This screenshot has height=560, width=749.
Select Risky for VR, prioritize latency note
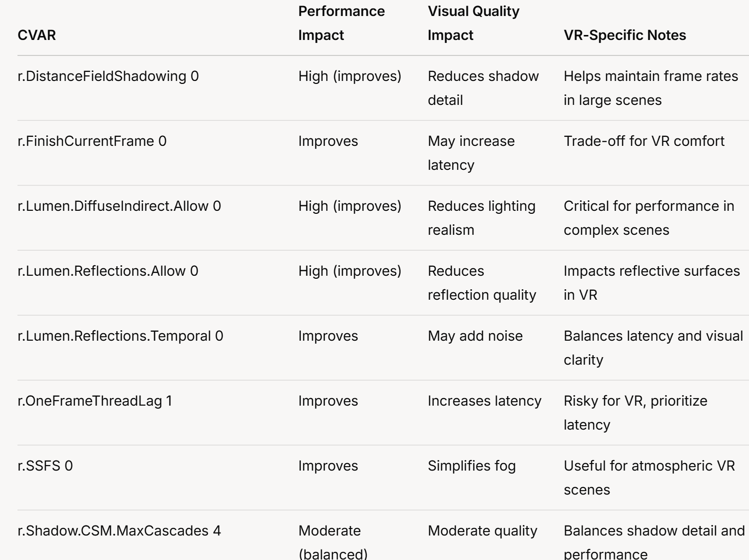click(635, 413)
